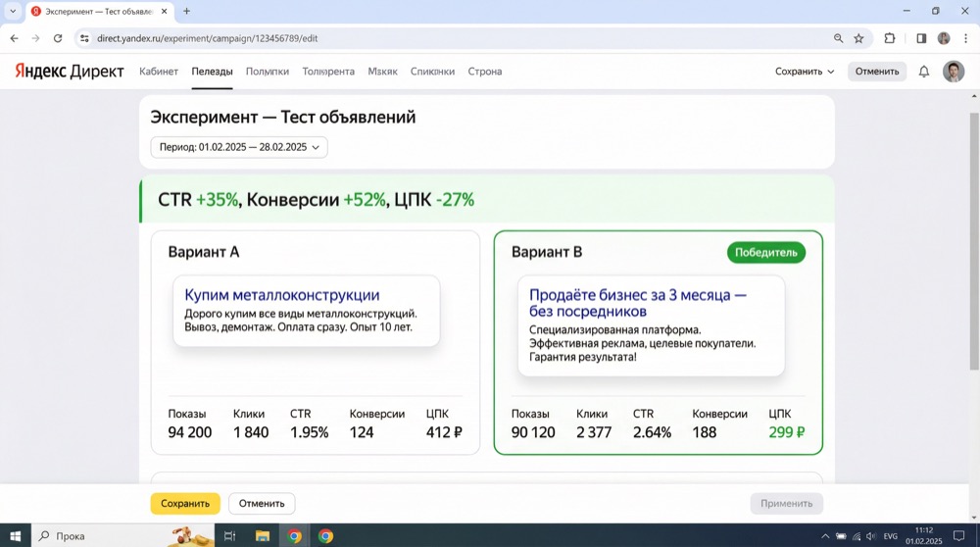
Task: Click the browser address bar URL
Action: [207, 38]
